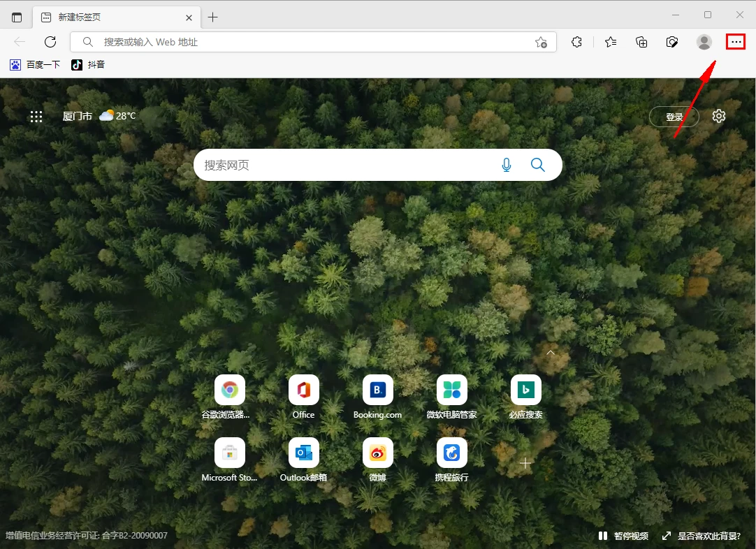Open the Favorites list icon
756x549 pixels.
611,43
